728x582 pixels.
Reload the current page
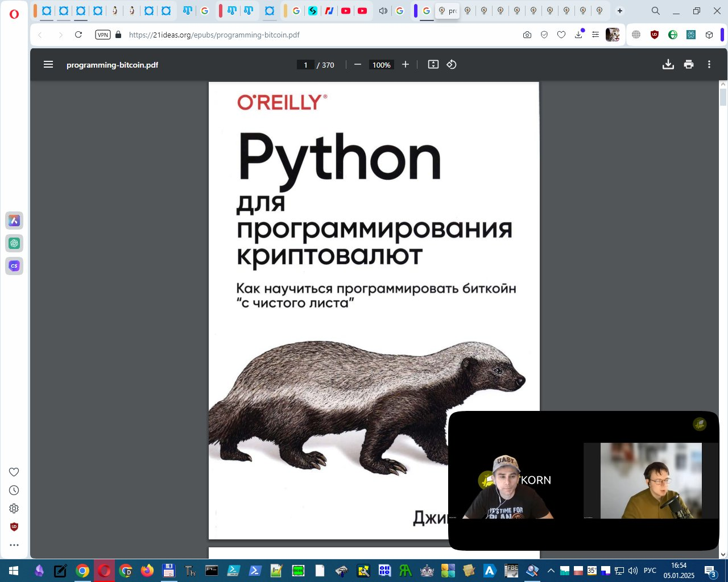(x=78, y=35)
